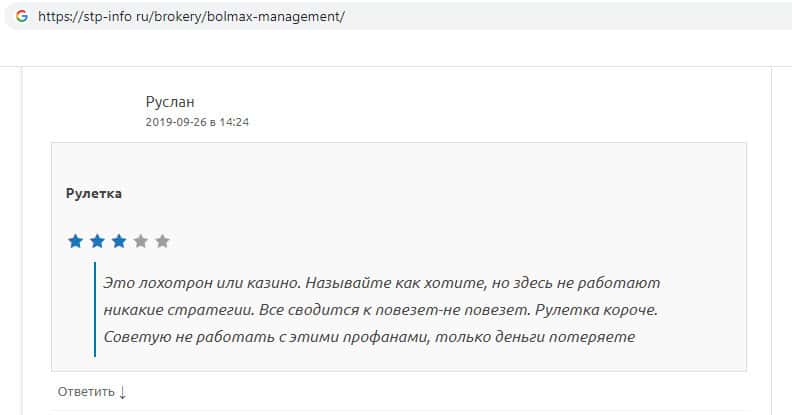
Task: Click the review title Рулетка
Action: (x=94, y=193)
